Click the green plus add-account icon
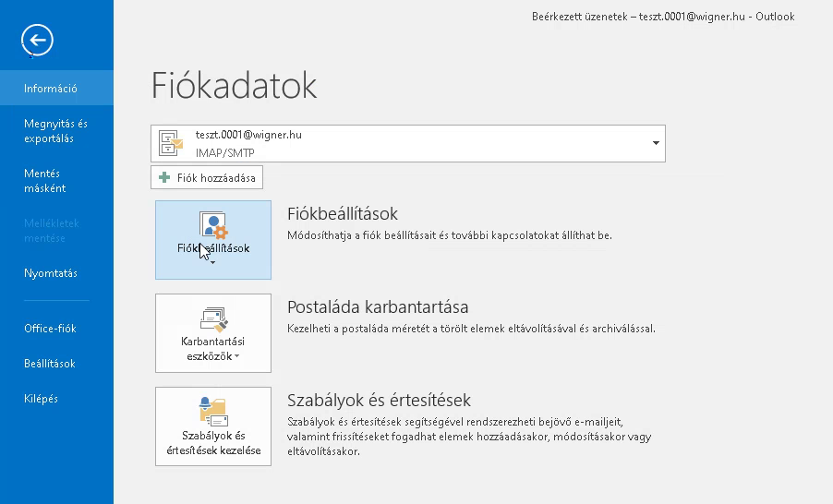833x504 pixels. 164,177
